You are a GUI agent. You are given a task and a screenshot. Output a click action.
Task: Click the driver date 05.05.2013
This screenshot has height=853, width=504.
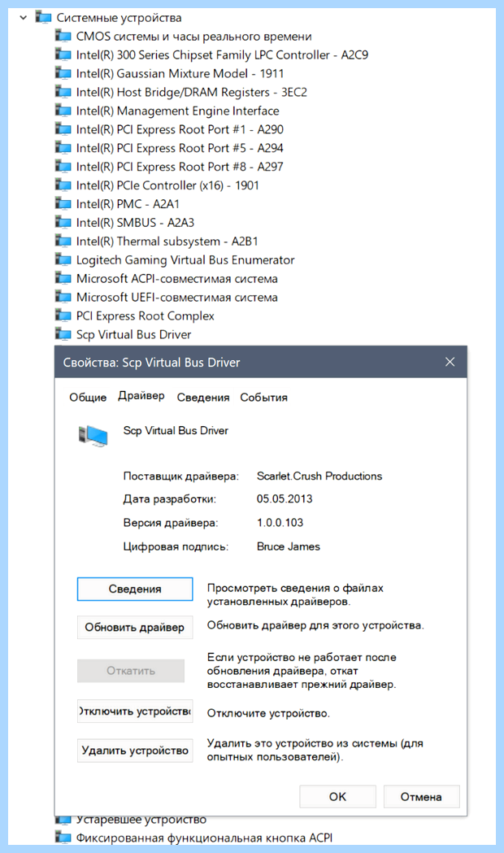285,498
